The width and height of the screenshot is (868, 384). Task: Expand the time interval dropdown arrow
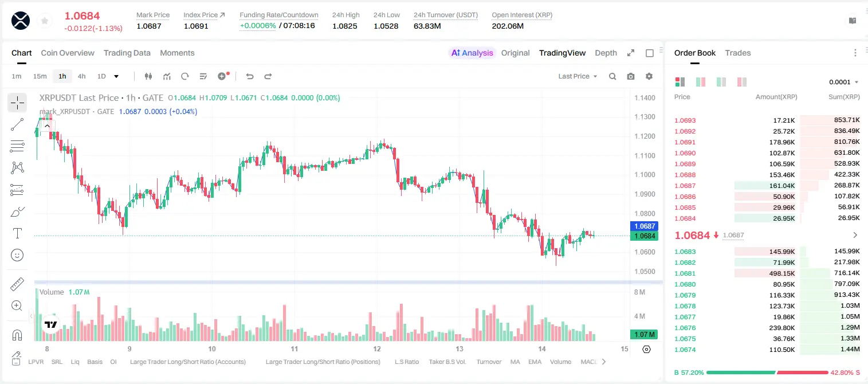click(x=116, y=76)
